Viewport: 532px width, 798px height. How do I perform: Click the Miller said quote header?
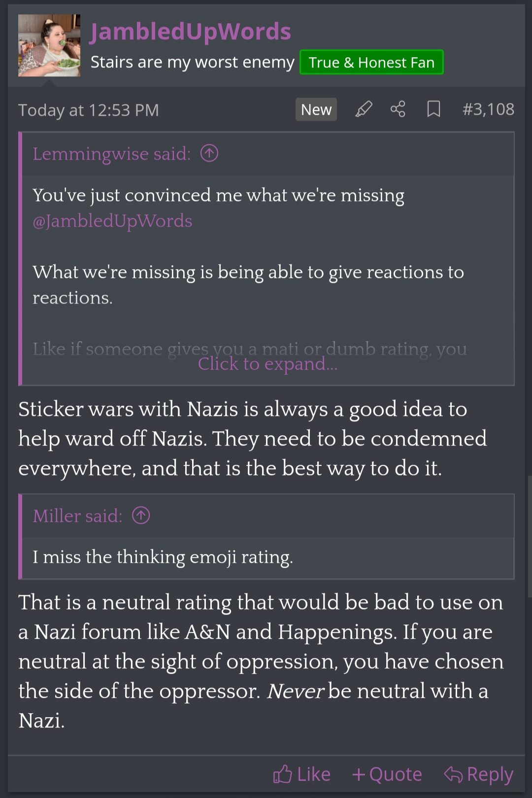77,516
